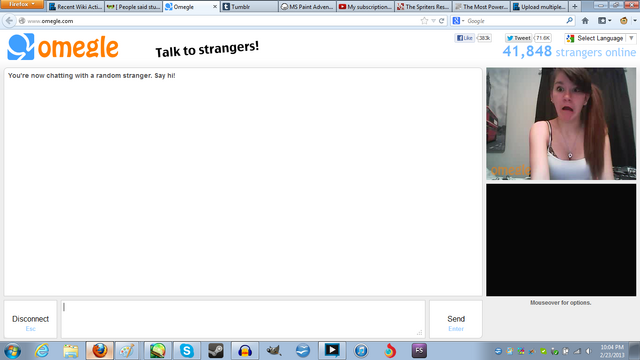Click the Disconnect button
Image resolution: width=640 pixels, height=360 pixels.
tap(30, 320)
